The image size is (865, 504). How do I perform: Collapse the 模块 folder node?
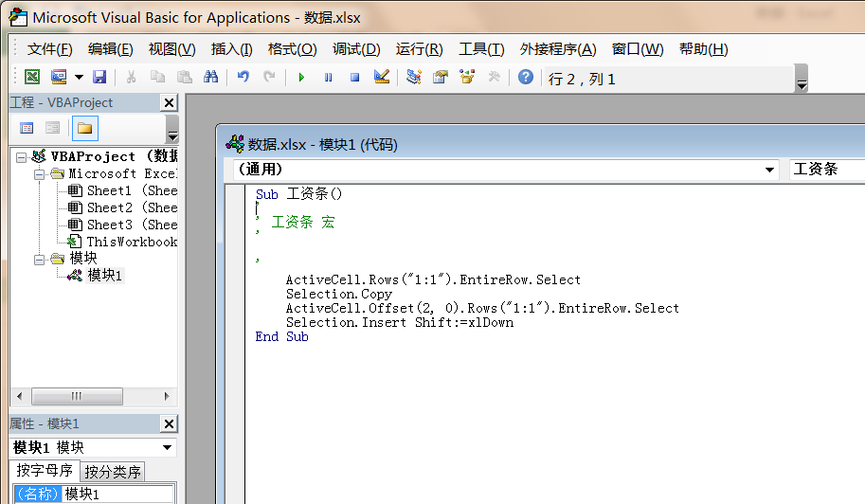[x=39, y=260]
